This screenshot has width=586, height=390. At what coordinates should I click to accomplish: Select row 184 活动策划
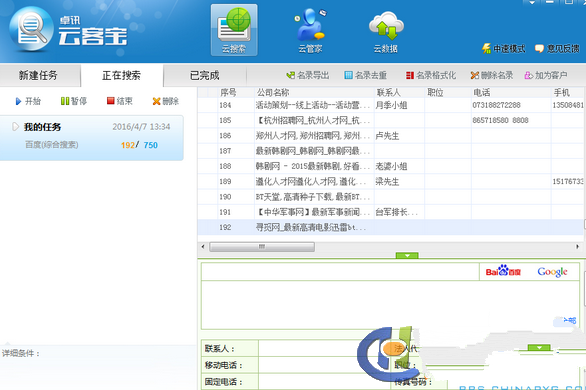(x=391, y=105)
